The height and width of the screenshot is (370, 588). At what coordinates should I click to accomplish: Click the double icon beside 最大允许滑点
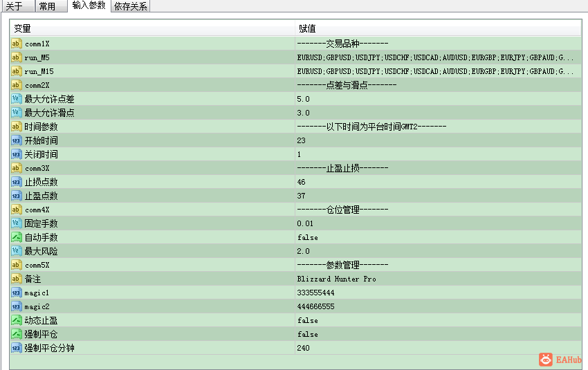click(16, 113)
